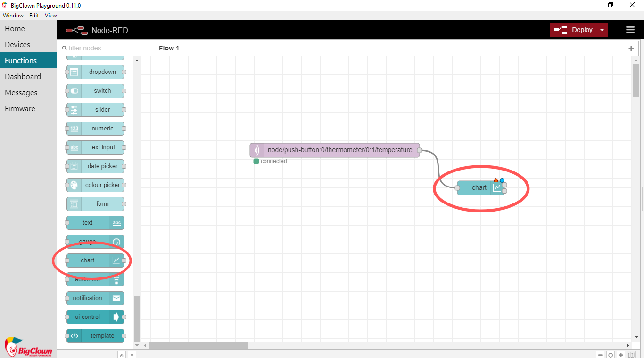Screen dimensions: 644x358
Task: Select the chart node in the palette
Action: pos(95,260)
